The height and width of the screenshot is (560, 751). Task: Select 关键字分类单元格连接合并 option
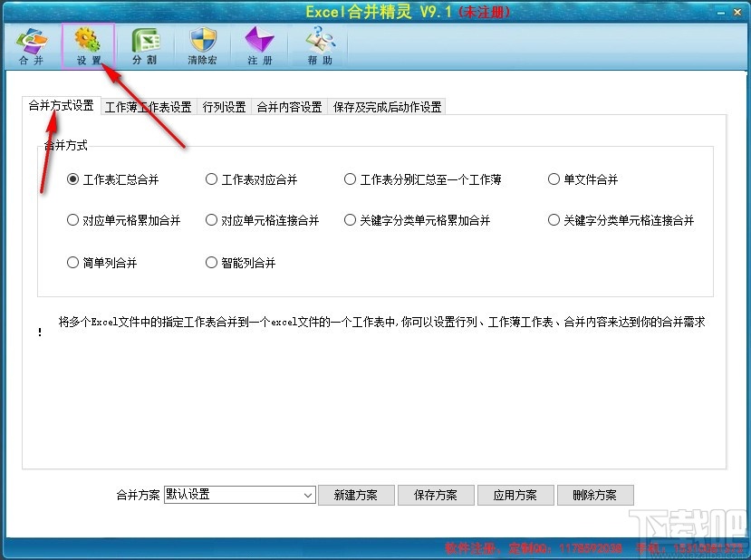tap(621, 220)
